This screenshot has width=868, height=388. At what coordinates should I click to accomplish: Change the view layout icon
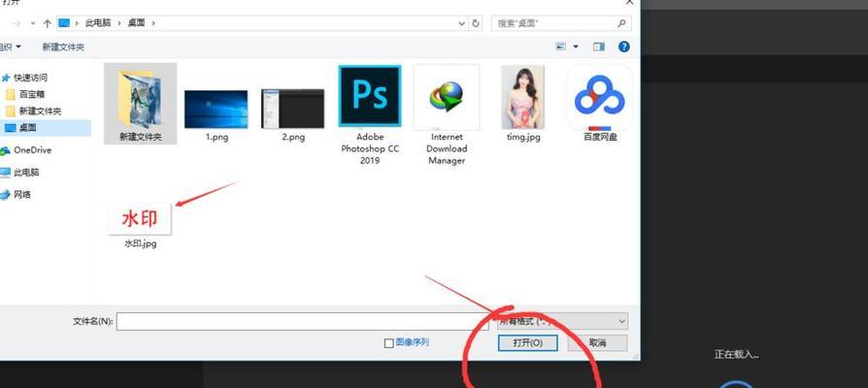[x=561, y=47]
